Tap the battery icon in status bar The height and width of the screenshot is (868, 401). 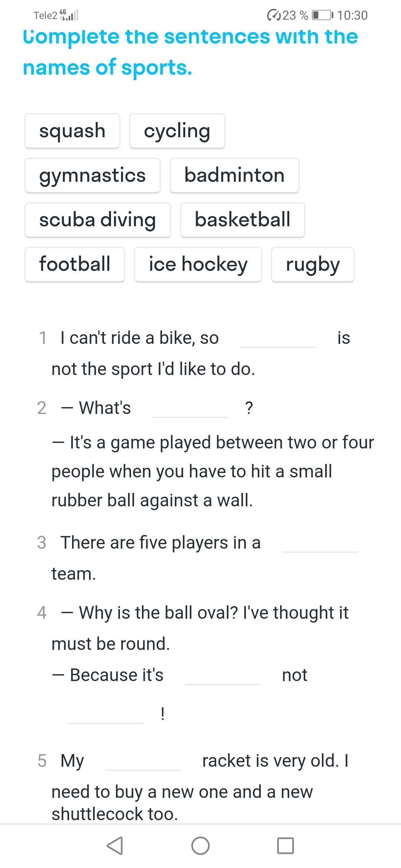click(322, 15)
